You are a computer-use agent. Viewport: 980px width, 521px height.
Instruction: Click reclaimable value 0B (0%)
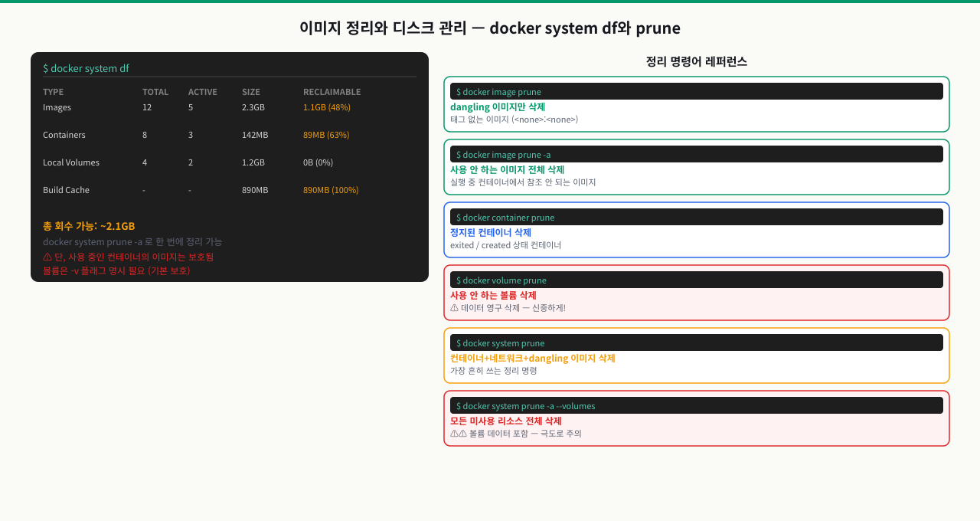[x=318, y=162]
